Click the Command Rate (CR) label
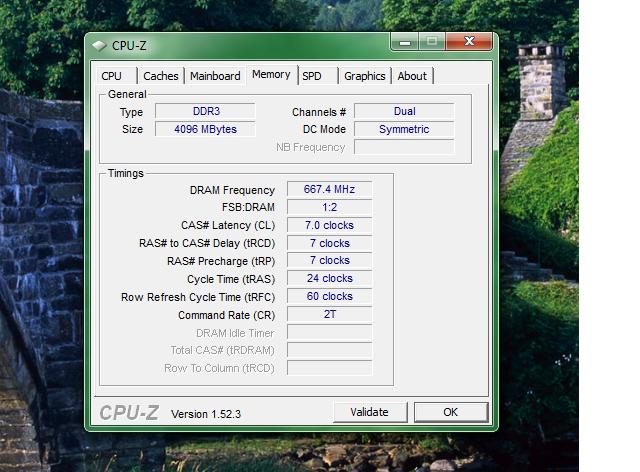Viewport: 640px width, 472px height. [227, 315]
